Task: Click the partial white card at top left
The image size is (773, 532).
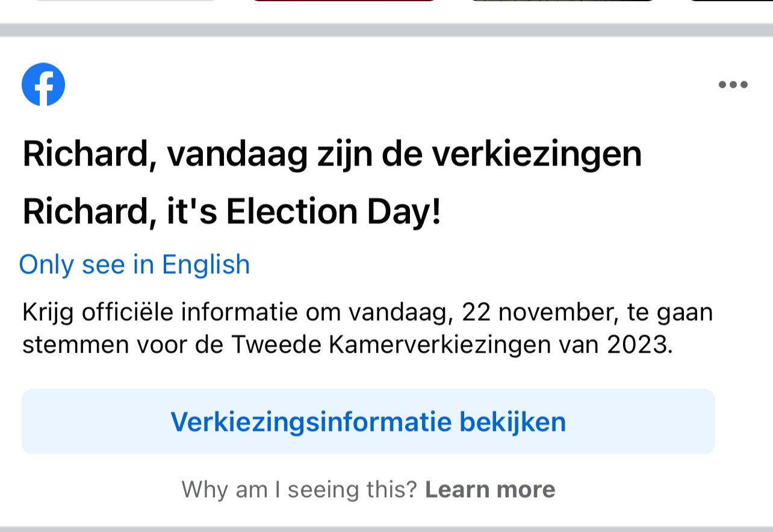Action: tap(123, 1)
